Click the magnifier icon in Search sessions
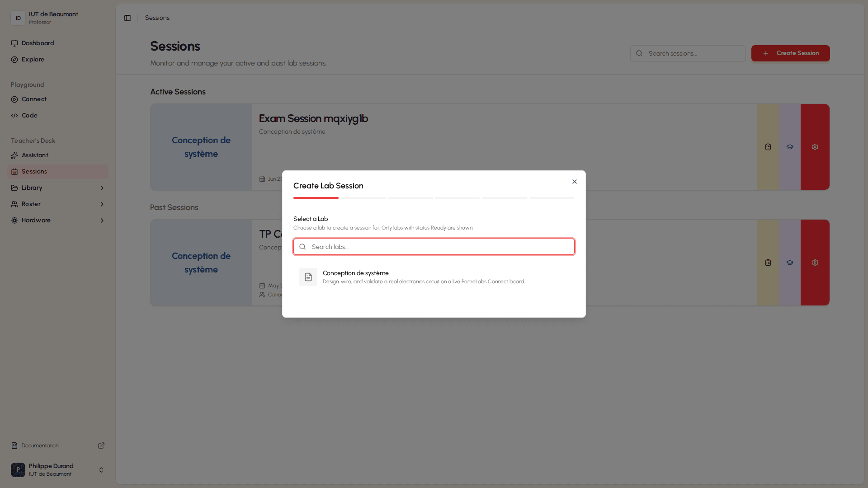Viewport: 868px width, 488px height. click(x=639, y=53)
